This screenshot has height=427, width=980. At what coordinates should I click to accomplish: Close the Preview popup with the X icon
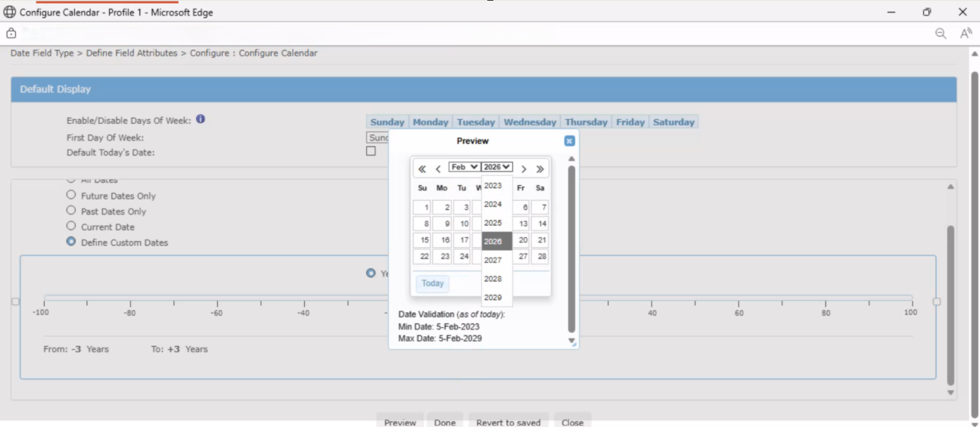tap(569, 141)
